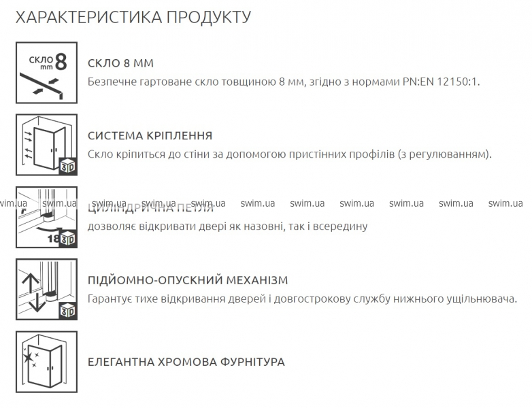Click the quiet door opening description text

point(302,298)
